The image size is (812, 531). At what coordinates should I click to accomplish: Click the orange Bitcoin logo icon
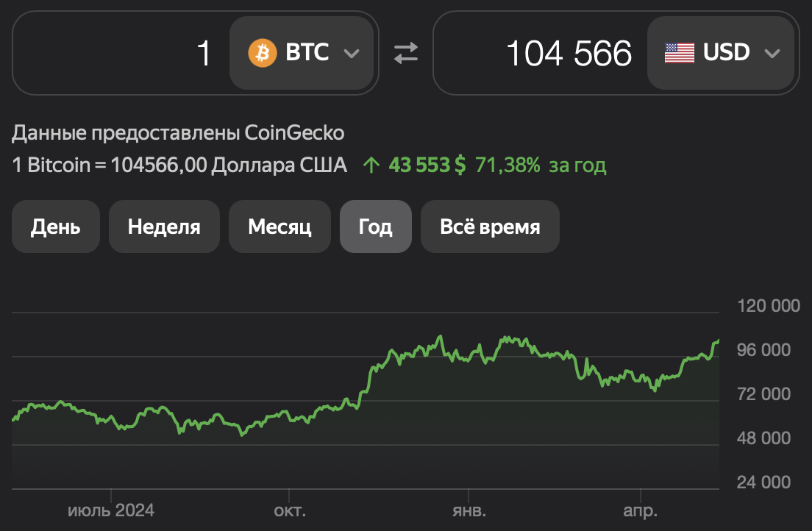coord(262,53)
